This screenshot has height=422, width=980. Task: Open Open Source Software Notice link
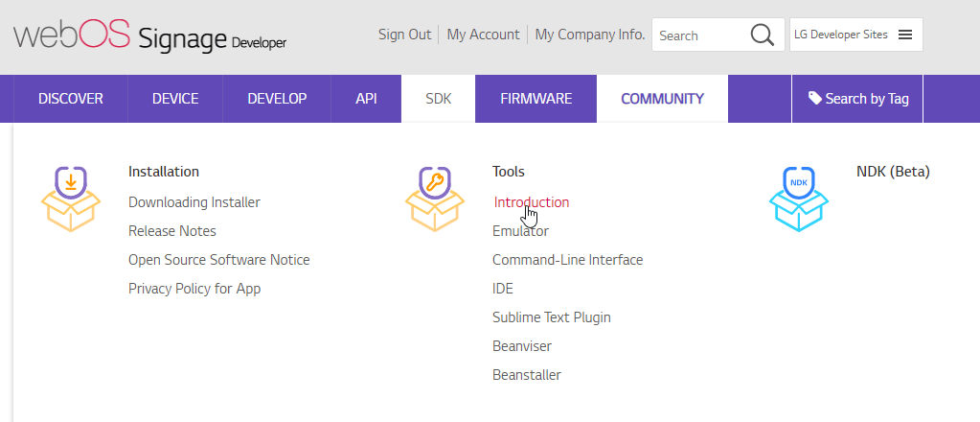(218, 259)
